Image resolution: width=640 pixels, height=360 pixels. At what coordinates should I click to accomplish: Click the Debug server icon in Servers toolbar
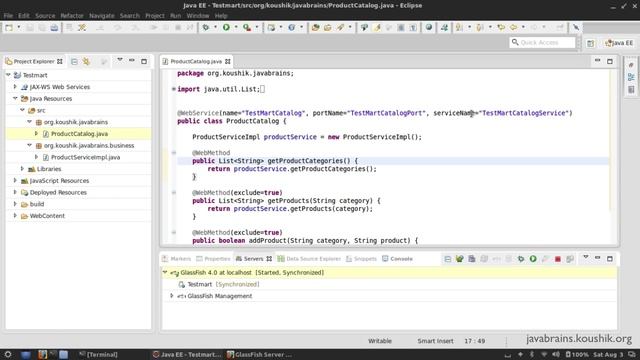pos(521,259)
